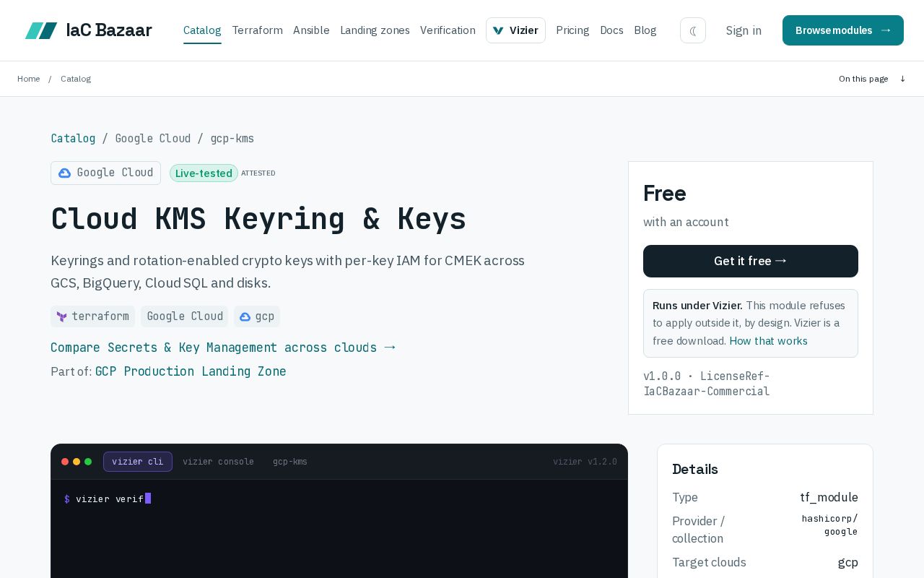The width and height of the screenshot is (924, 578).
Task: Open GCP Production Landing Zone link
Action: (x=191, y=371)
